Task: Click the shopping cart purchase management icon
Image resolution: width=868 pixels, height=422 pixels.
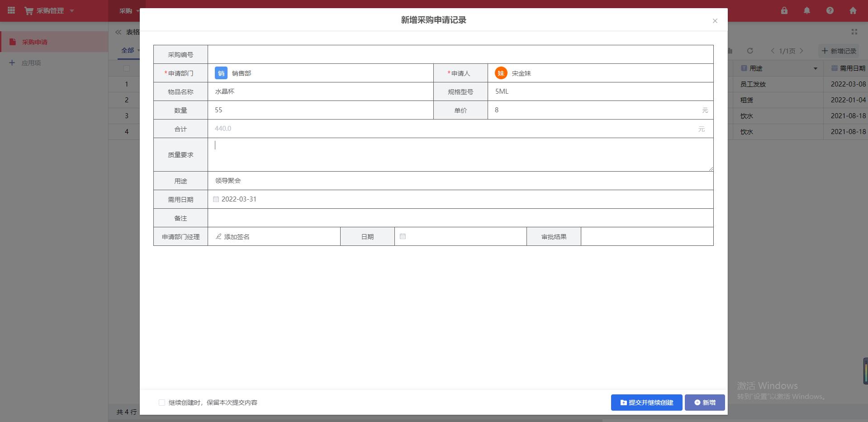Action: coord(28,10)
